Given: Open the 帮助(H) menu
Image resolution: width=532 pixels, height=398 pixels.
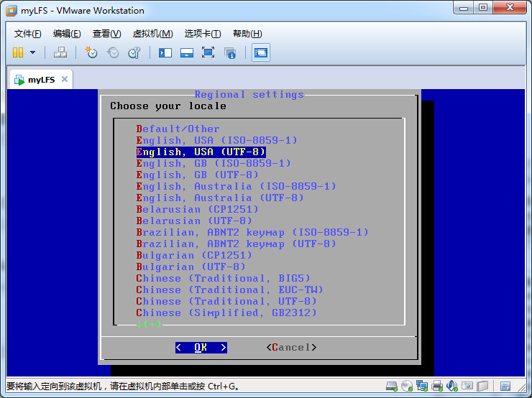Looking at the screenshot, I should (x=247, y=34).
